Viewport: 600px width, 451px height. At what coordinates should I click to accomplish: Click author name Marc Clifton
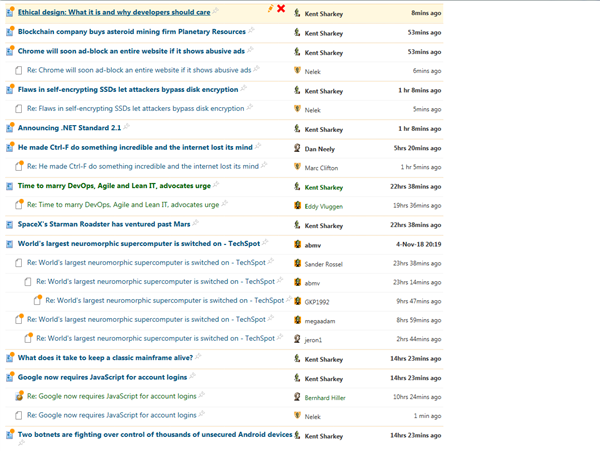321,168
